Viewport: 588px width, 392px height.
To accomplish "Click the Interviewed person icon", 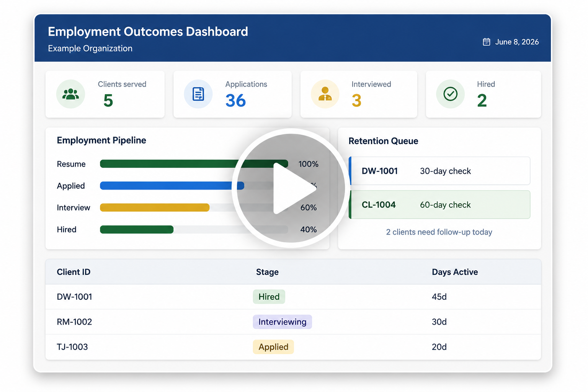I will coord(325,94).
